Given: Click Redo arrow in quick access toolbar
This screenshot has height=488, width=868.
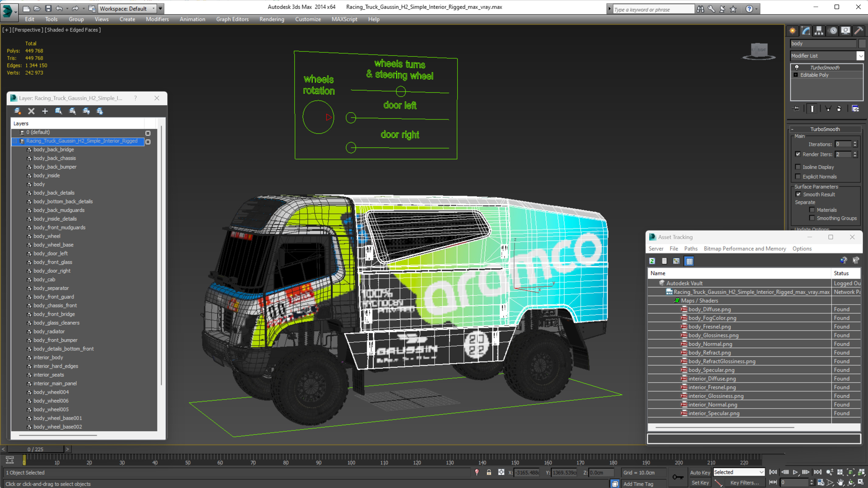Looking at the screenshot, I should pyautogui.click(x=75, y=9).
